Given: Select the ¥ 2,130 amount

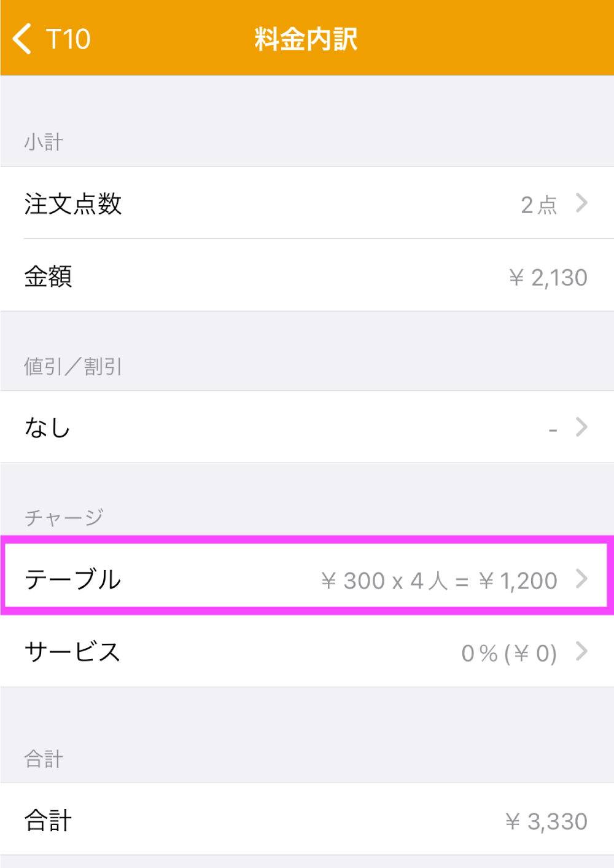Looking at the screenshot, I should click(548, 278).
